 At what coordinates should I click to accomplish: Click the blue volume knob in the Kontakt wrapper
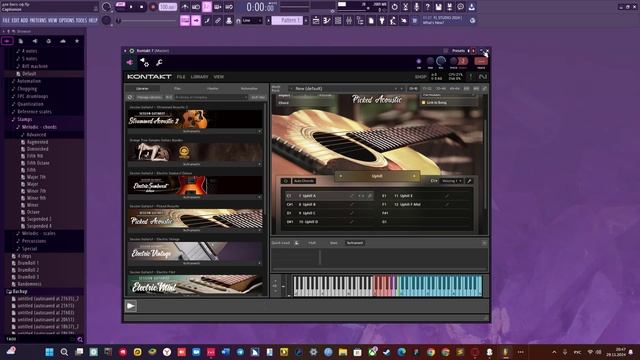[441, 62]
